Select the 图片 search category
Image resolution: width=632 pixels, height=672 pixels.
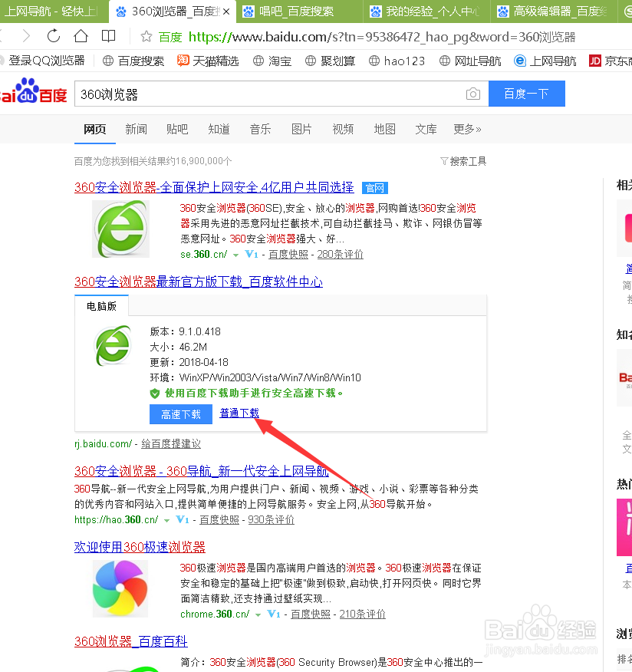[x=301, y=129]
